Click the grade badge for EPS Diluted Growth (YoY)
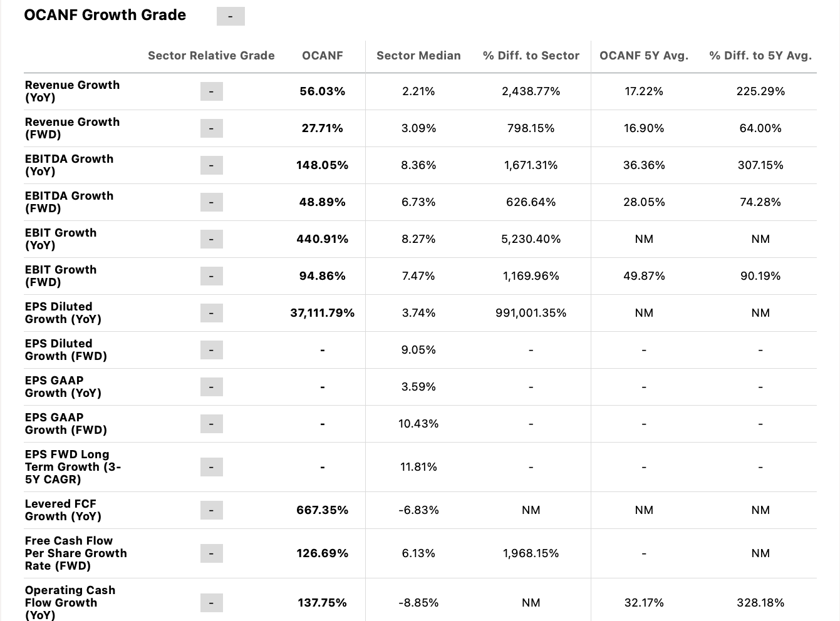The width and height of the screenshot is (840, 621). (212, 313)
